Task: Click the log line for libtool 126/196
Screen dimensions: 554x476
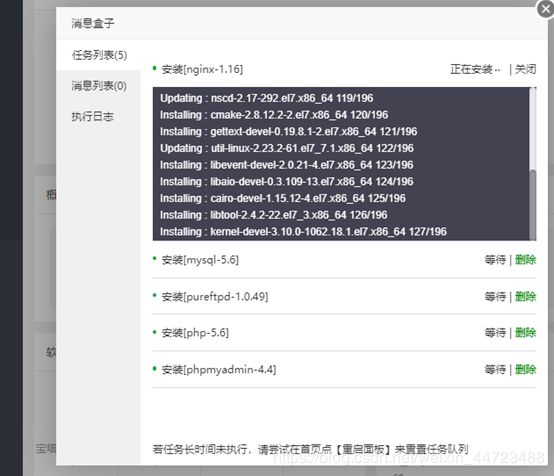Action: tap(273, 215)
